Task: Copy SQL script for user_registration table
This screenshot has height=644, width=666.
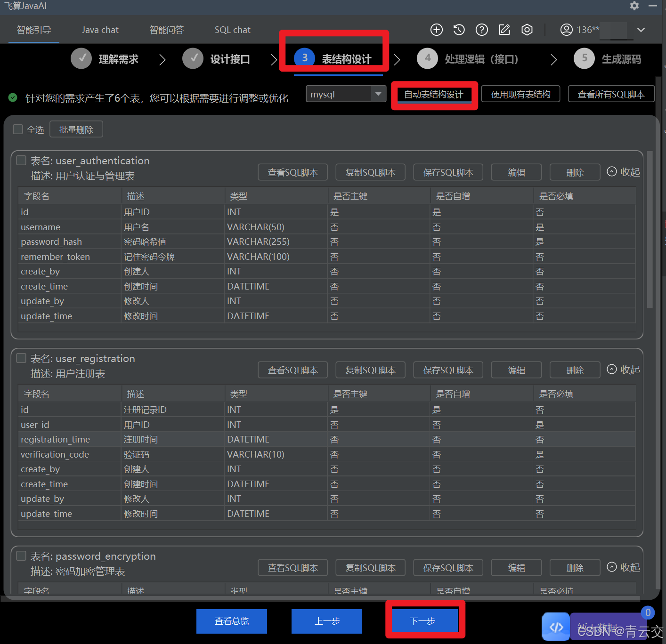Action: 371,370
